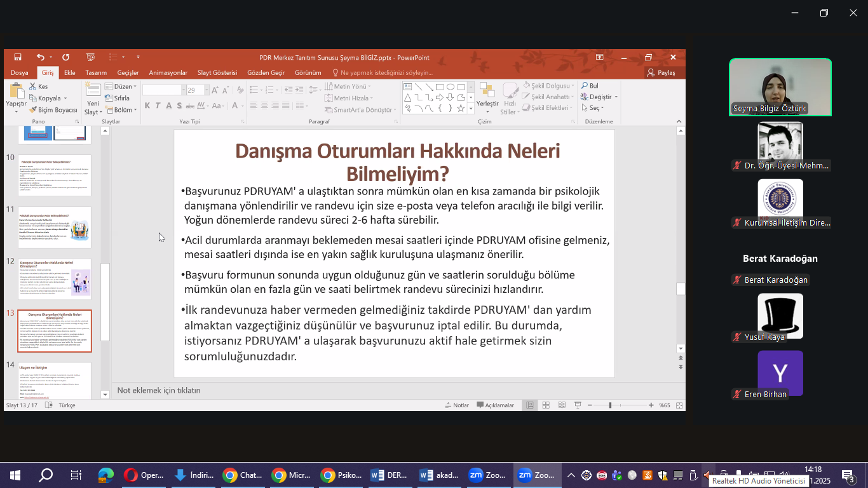Start slideshow from status bar icon
This screenshot has width=868, height=488.
[x=578, y=405]
